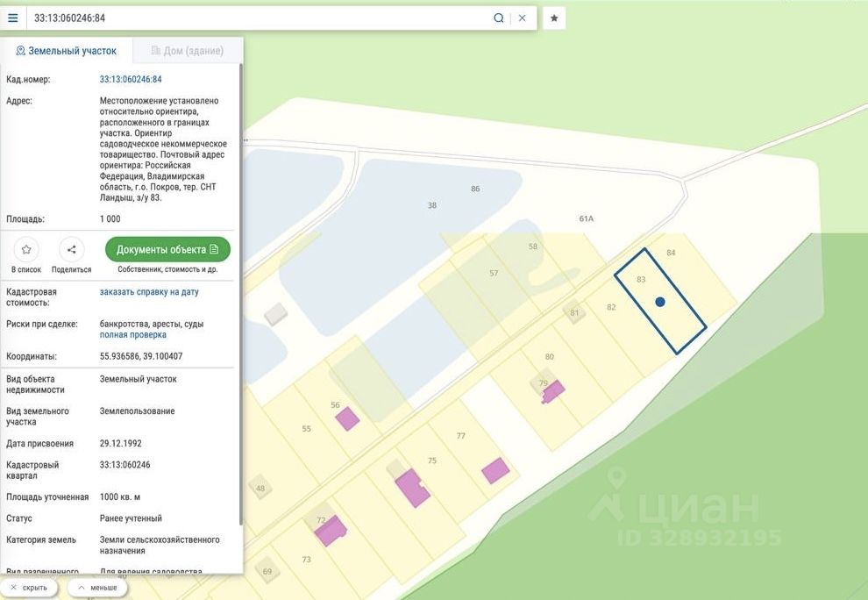Add the parcel to list via star icon
This screenshot has width=868, height=600.
click(x=26, y=250)
